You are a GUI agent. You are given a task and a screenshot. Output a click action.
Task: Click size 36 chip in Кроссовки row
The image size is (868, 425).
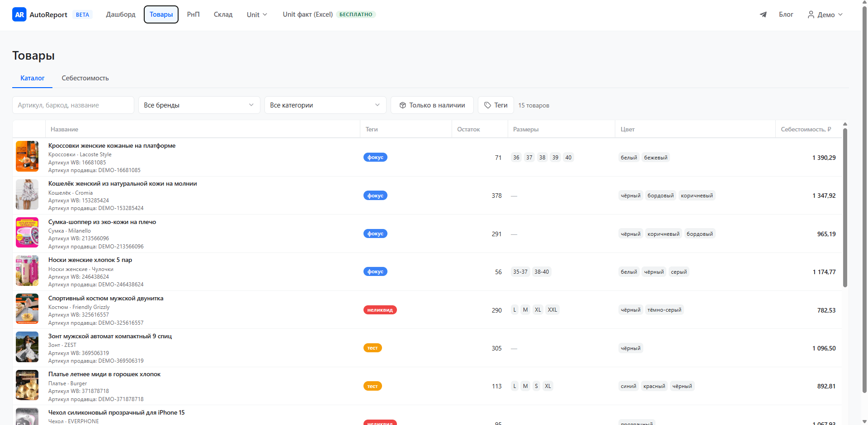pyautogui.click(x=516, y=158)
